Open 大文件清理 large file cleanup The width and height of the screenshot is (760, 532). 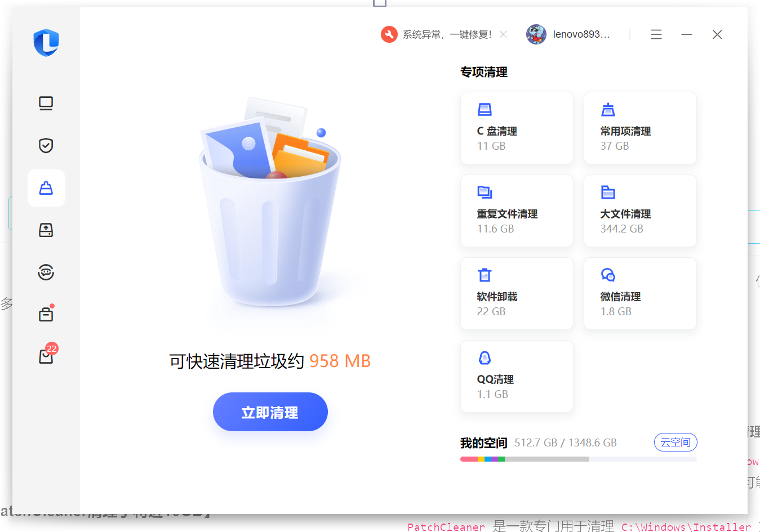point(639,211)
